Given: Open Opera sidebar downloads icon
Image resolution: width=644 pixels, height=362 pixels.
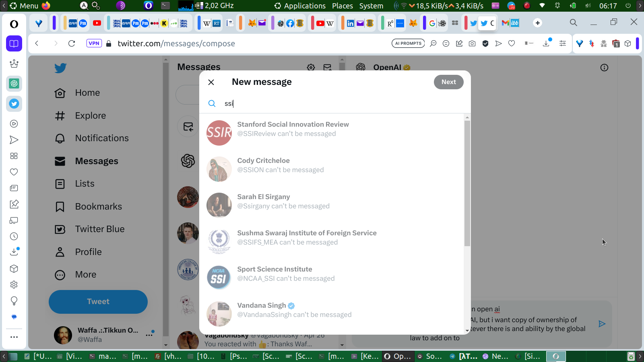Looking at the screenshot, I should 14,252.
